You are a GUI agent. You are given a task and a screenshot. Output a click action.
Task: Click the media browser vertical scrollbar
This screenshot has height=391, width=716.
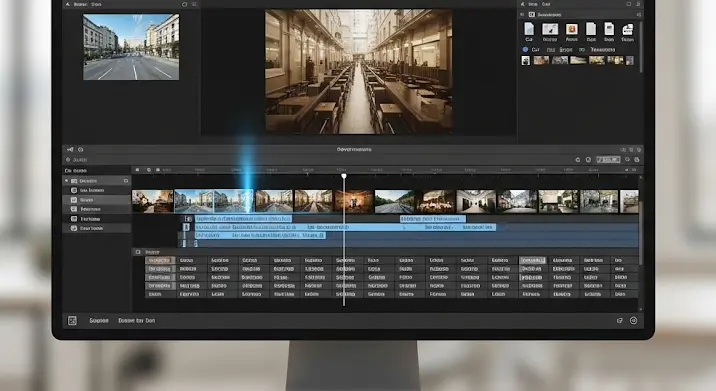coord(641,46)
